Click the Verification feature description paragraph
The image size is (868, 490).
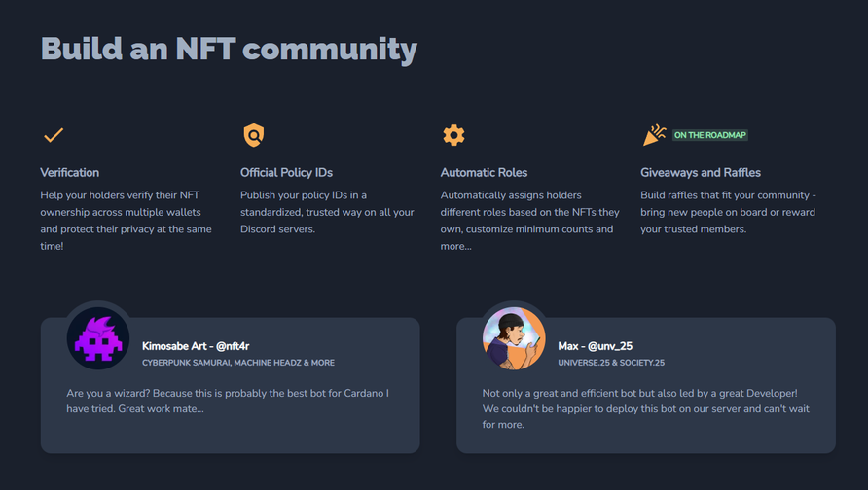tap(127, 221)
